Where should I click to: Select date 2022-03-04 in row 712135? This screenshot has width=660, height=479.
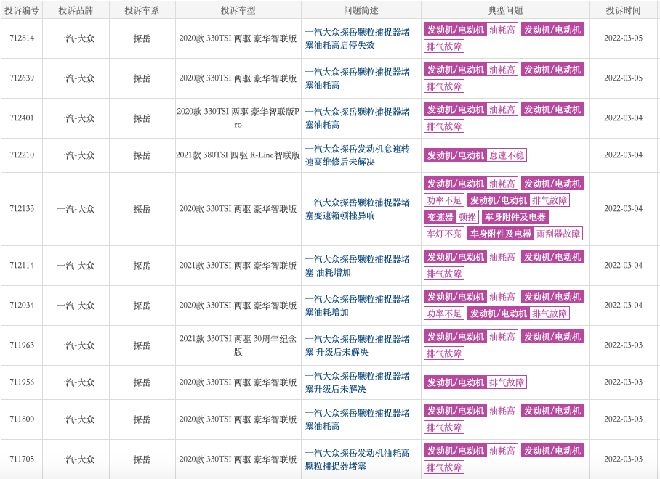(x=623, y=209)
